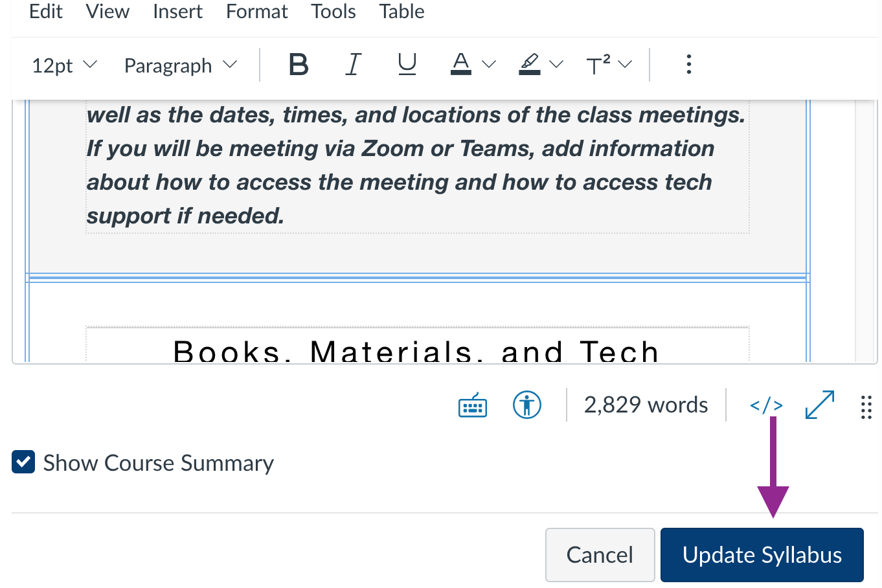The height and width of the screenshot is (588, 882).
Task: Switch to the HTML editor view
Action: coord(766,405)
